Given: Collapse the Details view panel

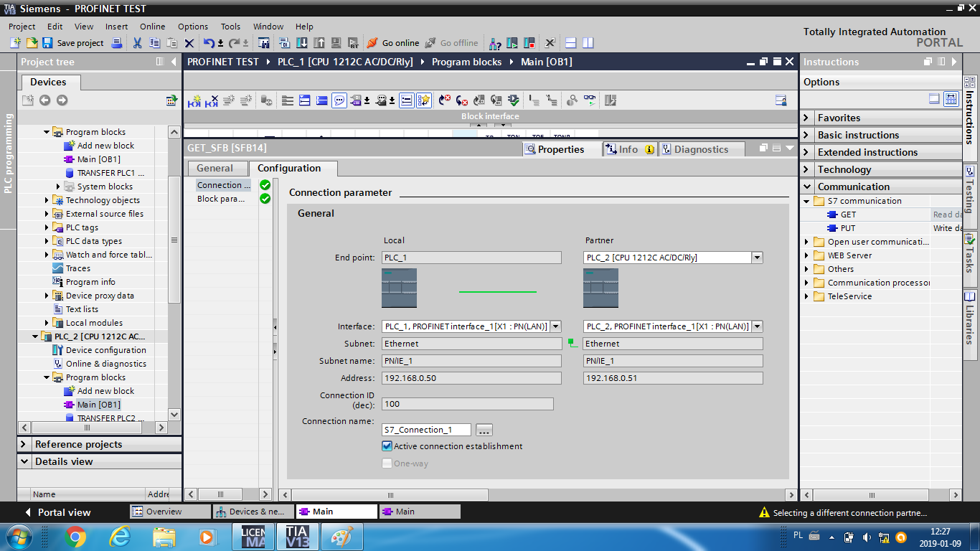Looking at the screenshot, I should [x=24, y=461].
